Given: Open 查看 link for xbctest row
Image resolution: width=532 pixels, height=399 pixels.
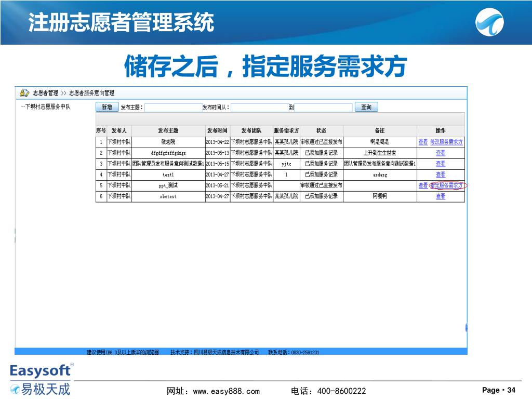Looking at the screenshot, I should (441, 196).
